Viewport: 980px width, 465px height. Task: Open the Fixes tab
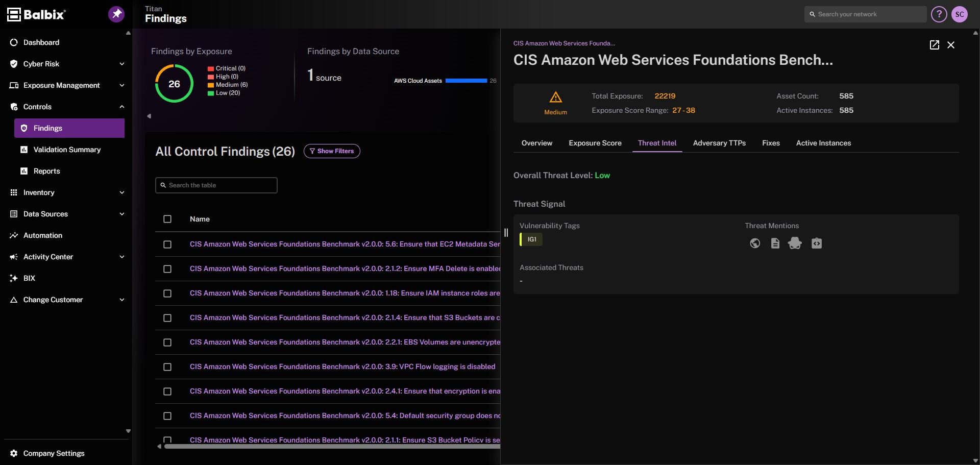click(771, 143)
